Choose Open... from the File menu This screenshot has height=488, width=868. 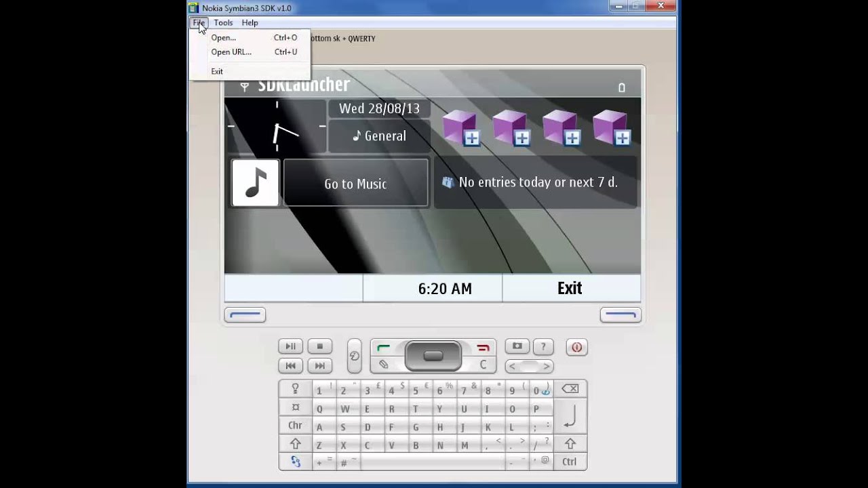tap(250, 38)
